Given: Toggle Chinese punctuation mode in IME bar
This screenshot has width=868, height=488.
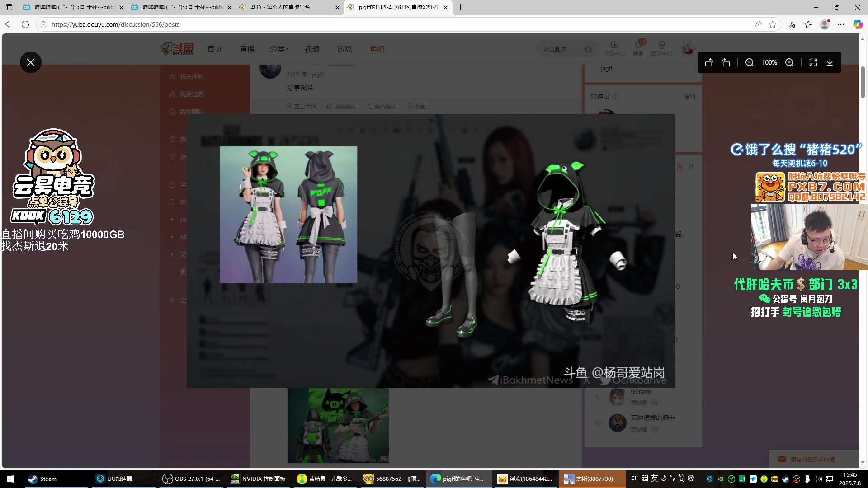Looking at the screenshot, I should [x=672, y=478].
